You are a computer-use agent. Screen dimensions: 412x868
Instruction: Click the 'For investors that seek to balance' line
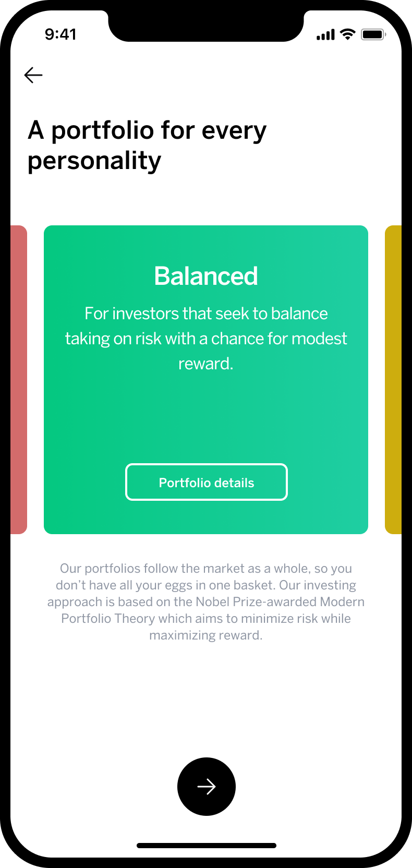coord(206,314)
